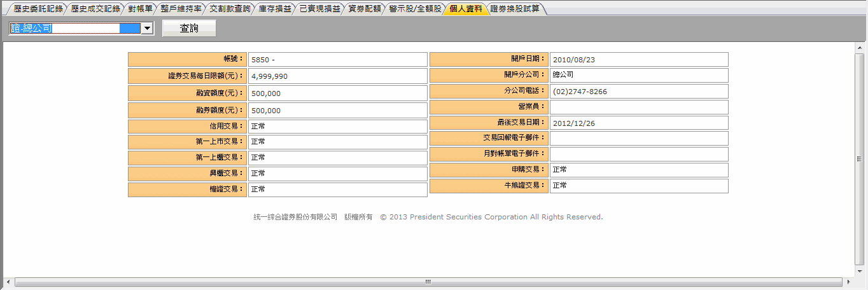Switch to the 已實現損益 tab
868x290 pixels.
click(319, 9)
